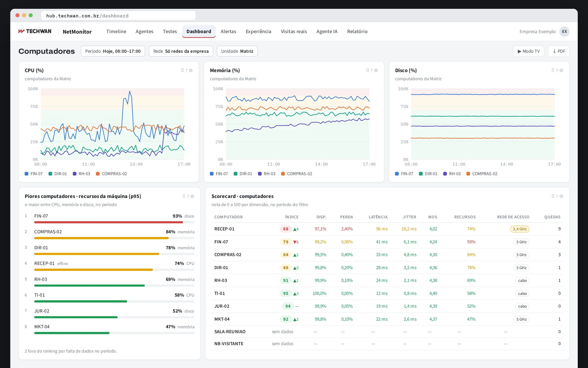Open the Período filter dropdown

coord(113,51)
